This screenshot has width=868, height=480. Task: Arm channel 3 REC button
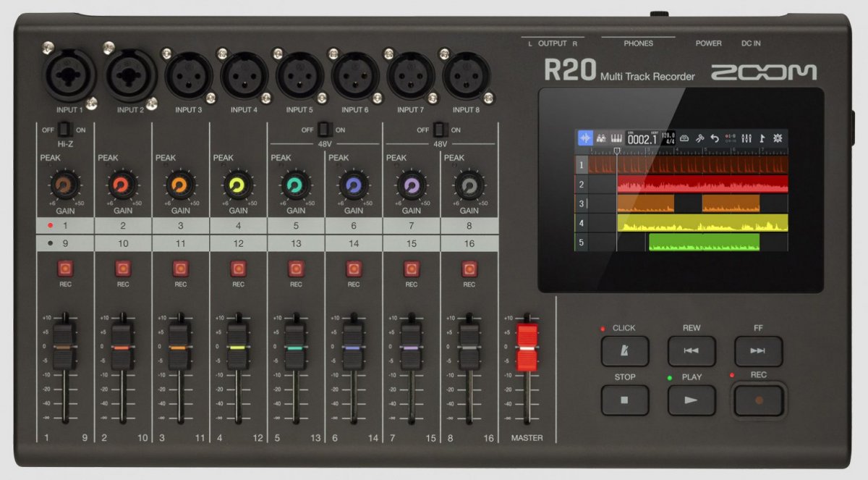tap(181, 269)
